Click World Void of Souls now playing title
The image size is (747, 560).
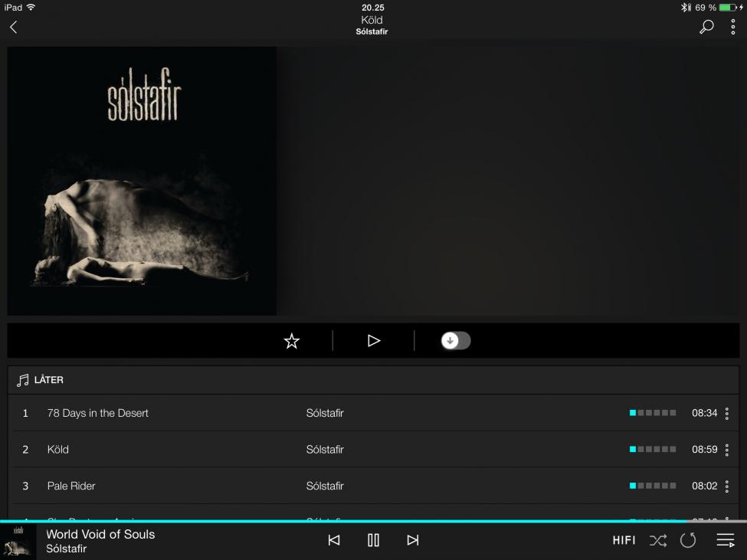coord(100,534)
